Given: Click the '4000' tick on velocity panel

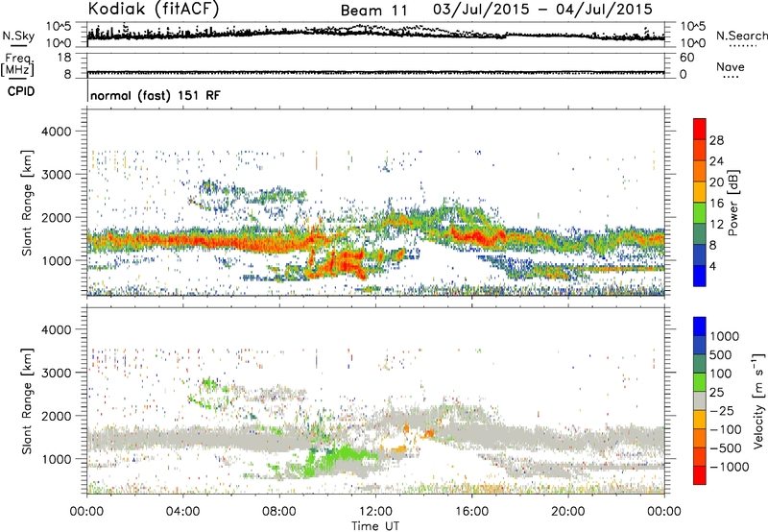Looking at the screenshot, I should click(x=56, y=329).
